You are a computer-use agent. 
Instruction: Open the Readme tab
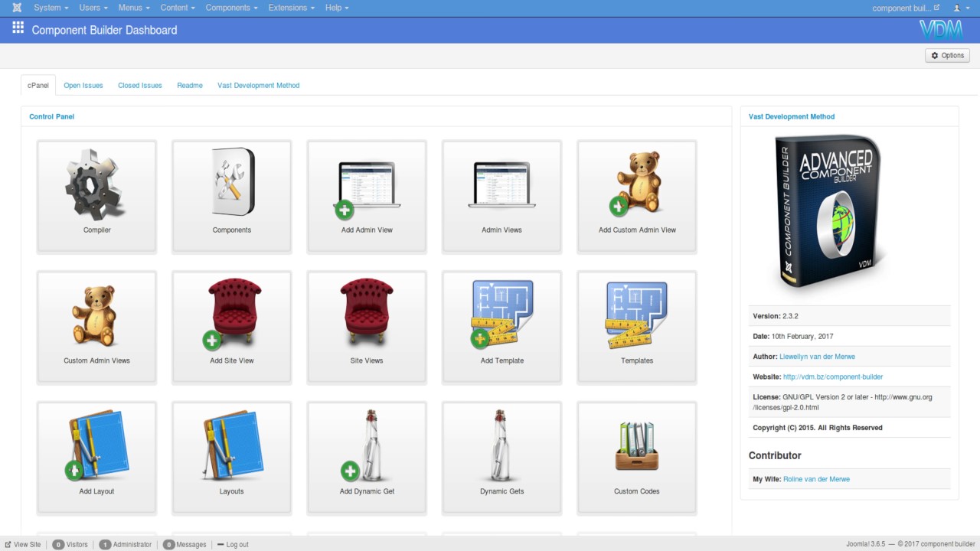point(190,86)
